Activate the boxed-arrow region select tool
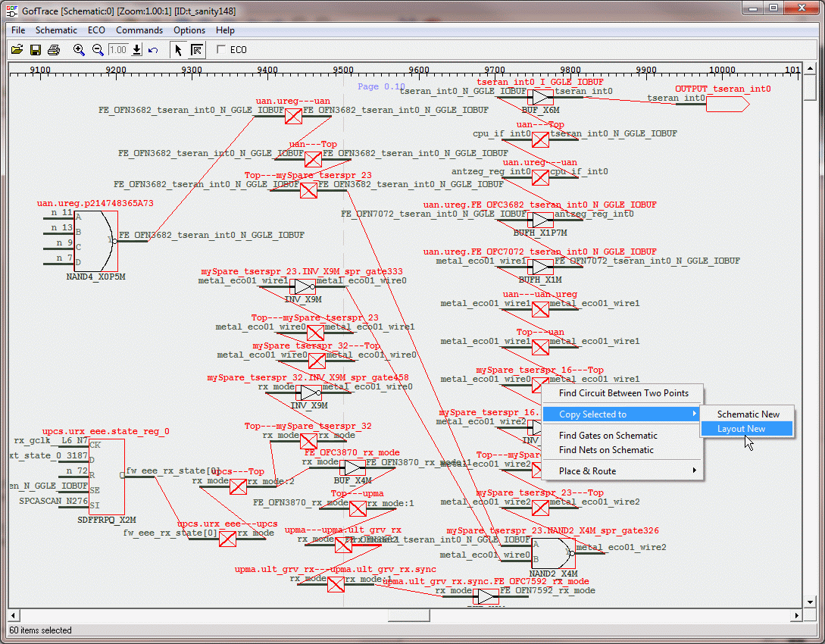 [x=196, y=50]
